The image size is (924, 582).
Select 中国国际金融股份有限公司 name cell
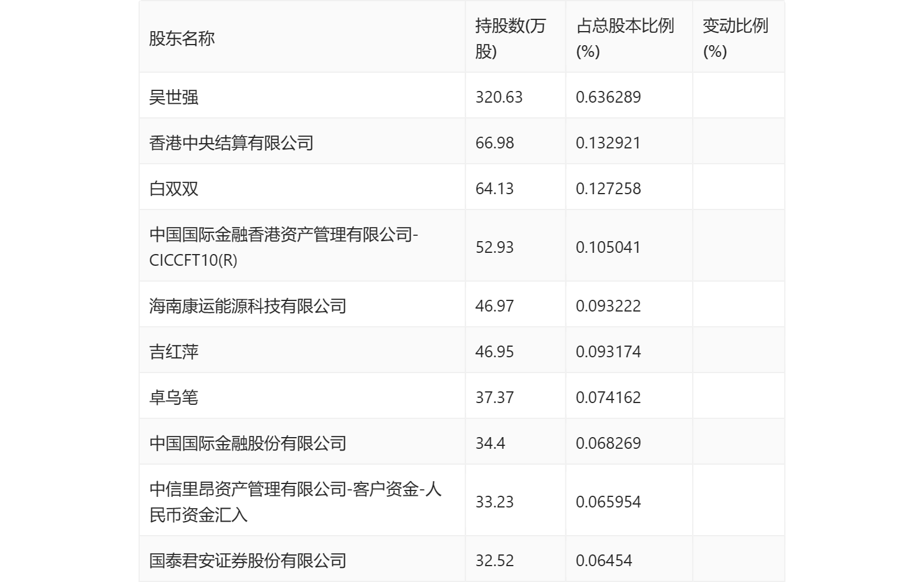point(248,443)
